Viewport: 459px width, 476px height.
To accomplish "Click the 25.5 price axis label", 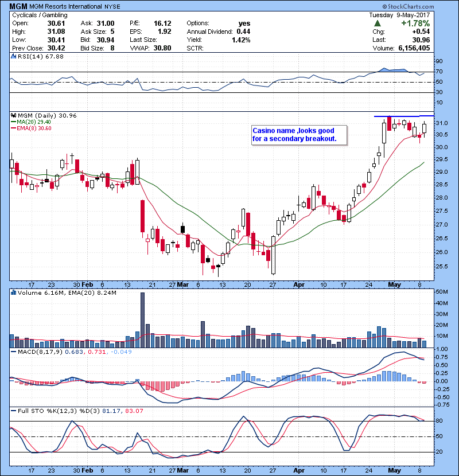I will (x=442, y=267).
